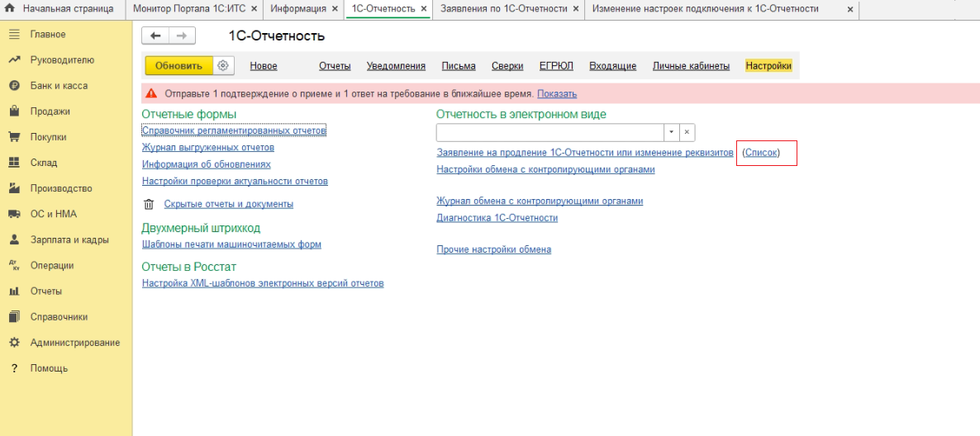Open Информация об обновлениях link
Viewport: 980px width, 436px height.
click(207, 164)
